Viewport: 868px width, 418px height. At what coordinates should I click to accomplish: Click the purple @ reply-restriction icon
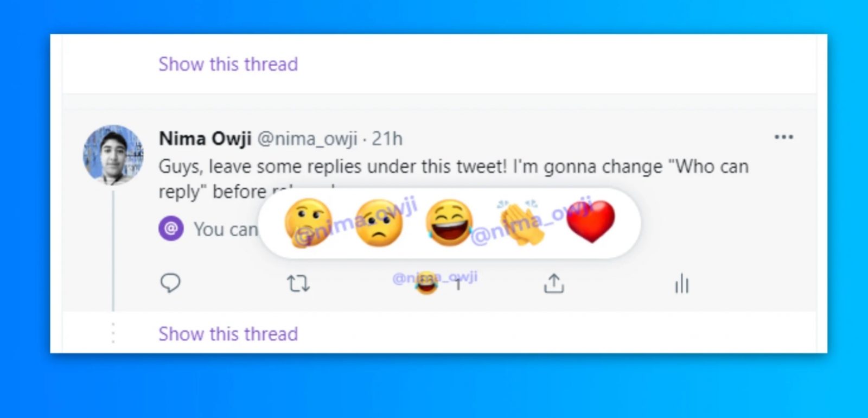tap(171, 229)
